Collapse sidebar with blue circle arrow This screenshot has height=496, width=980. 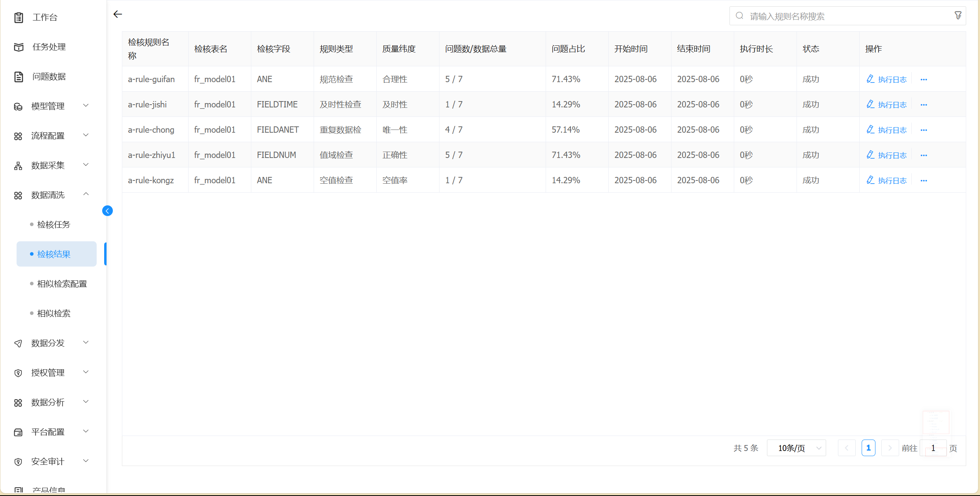click(x=107, y=211)
